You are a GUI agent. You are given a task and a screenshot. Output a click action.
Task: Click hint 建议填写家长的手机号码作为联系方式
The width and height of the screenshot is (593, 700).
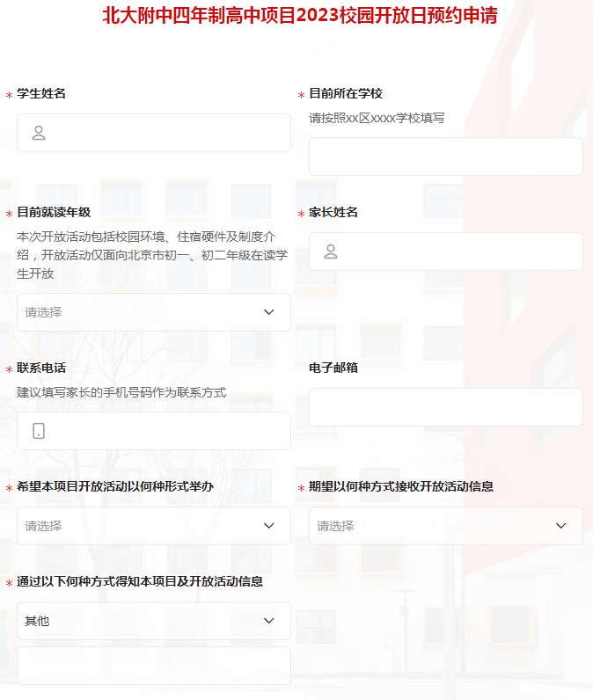click(121, 392)
